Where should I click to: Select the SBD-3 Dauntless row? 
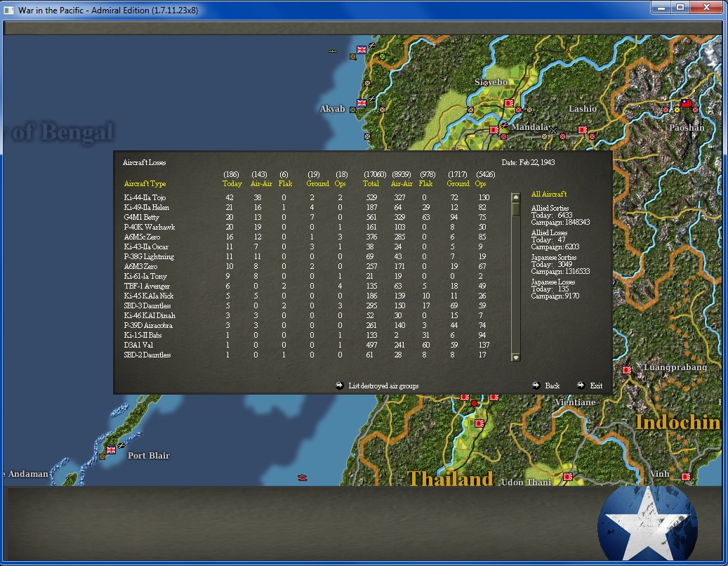(307, 306)
